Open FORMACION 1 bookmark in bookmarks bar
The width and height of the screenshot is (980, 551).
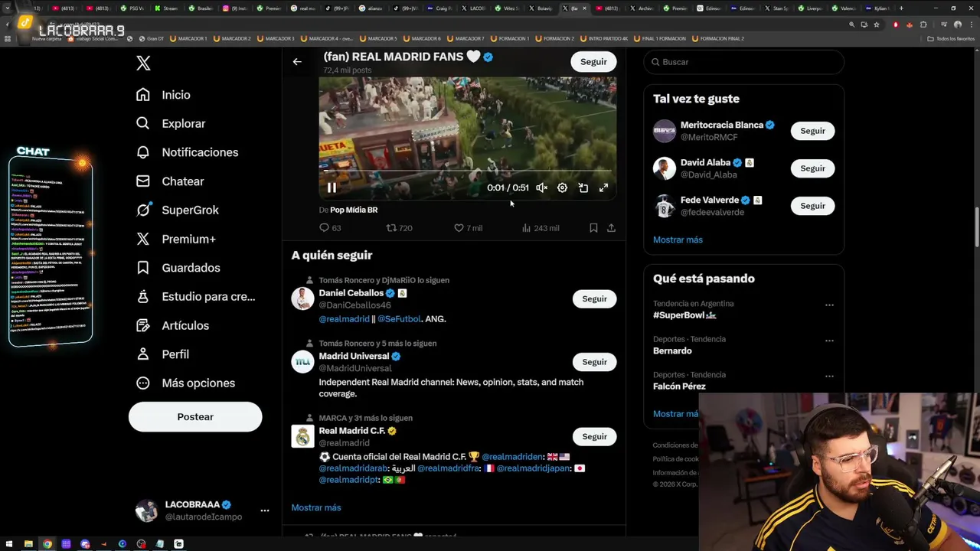[x=510, y=38]
